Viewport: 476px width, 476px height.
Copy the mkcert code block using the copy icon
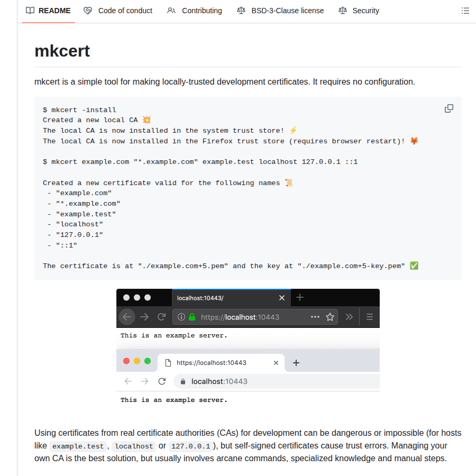coord(448,108)
